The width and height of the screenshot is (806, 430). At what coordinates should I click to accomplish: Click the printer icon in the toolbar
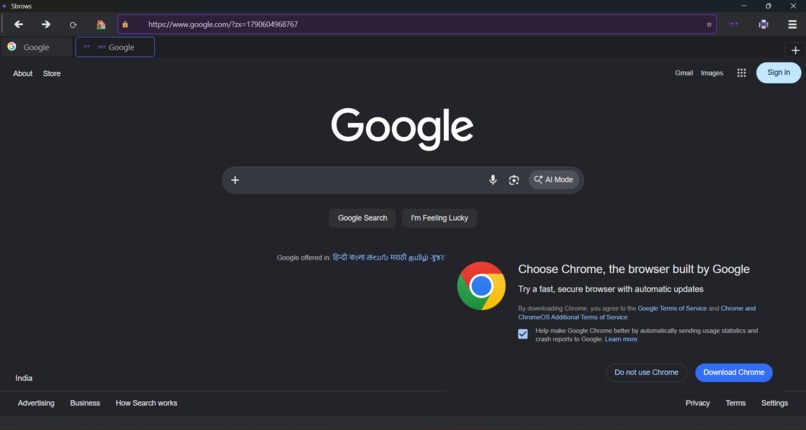click(x=763, y=24)
